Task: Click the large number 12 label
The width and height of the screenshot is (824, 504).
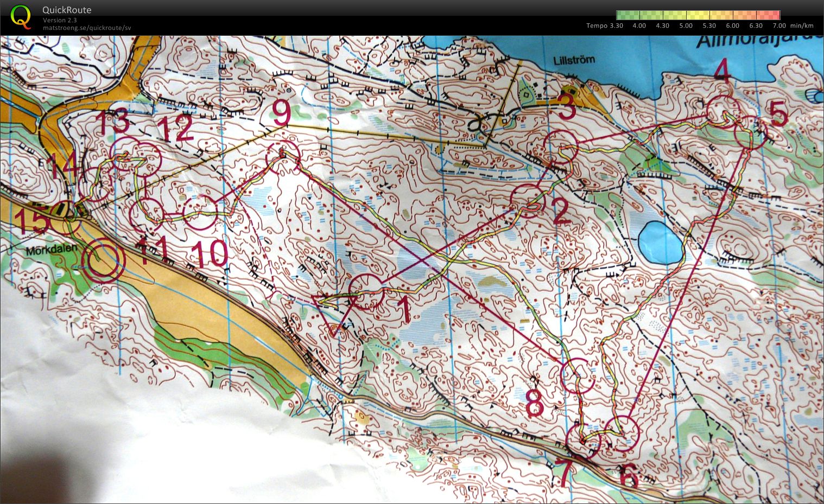Action: [x=175, y=129]
